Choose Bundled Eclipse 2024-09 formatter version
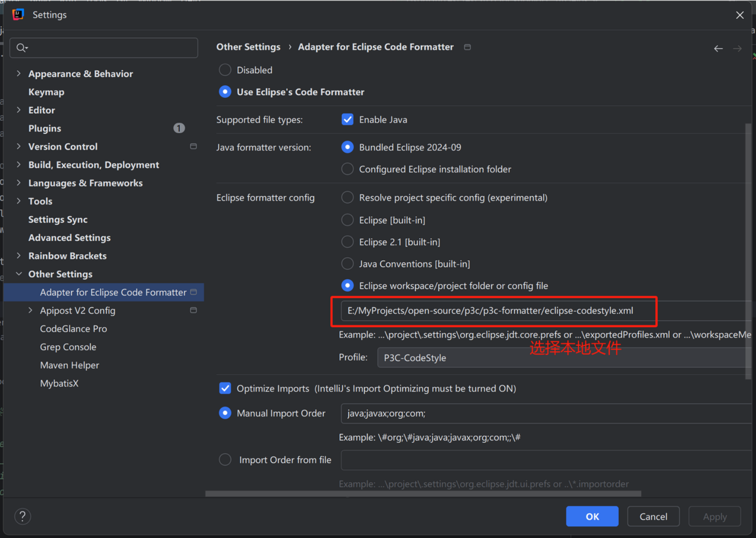Image resolution: width=756 pixels, height=538 pixels. point(347,147)
